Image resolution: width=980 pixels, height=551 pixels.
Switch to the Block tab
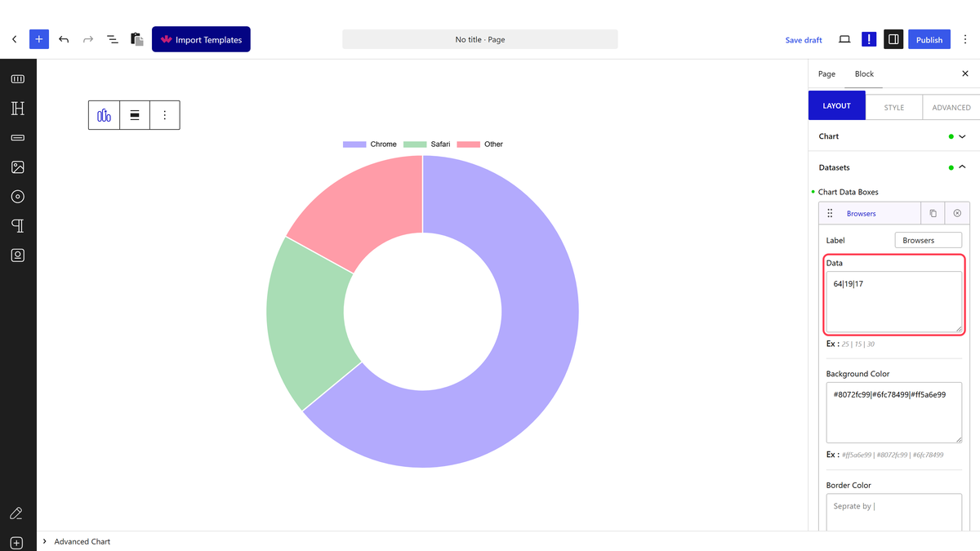(x=864, y=73)
